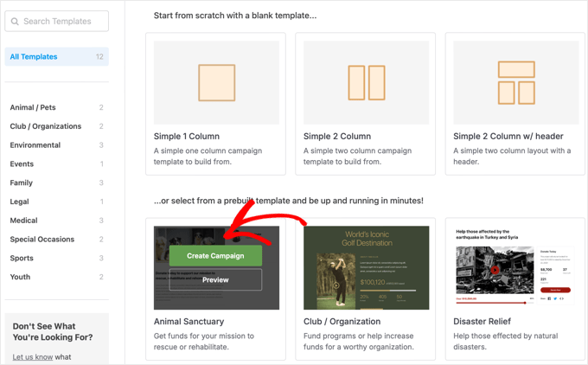Select Simple 2 Column w/ header icon

coord(516,83)
